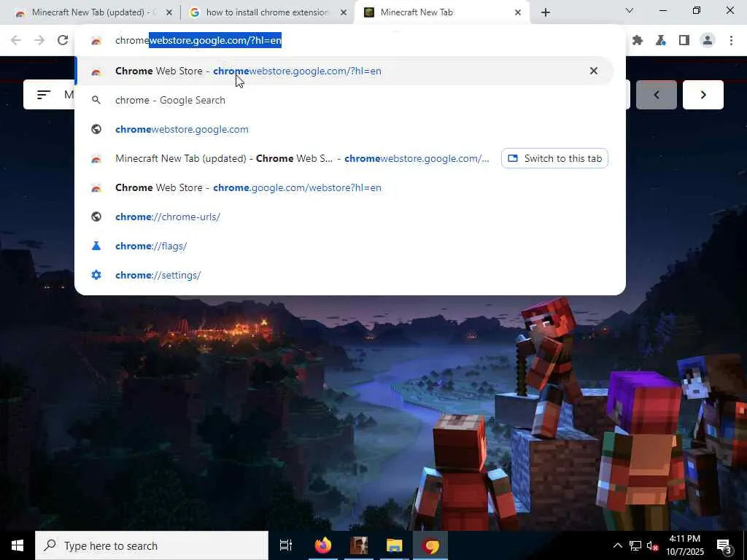The image size is (747, 560).
Task: Open the Minecraft taskbar app icon
Action: pyautogui.click(x=359, y=545)
